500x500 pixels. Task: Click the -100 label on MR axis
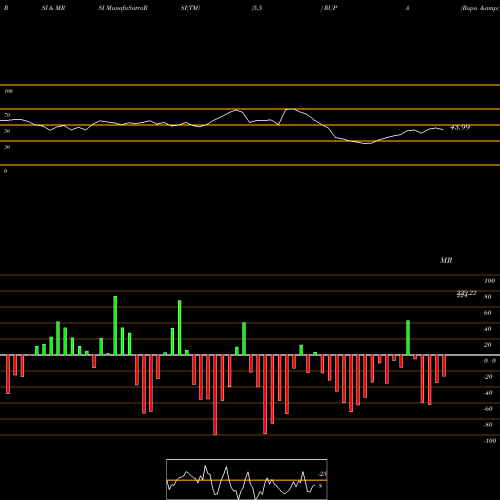click(490, 441)
